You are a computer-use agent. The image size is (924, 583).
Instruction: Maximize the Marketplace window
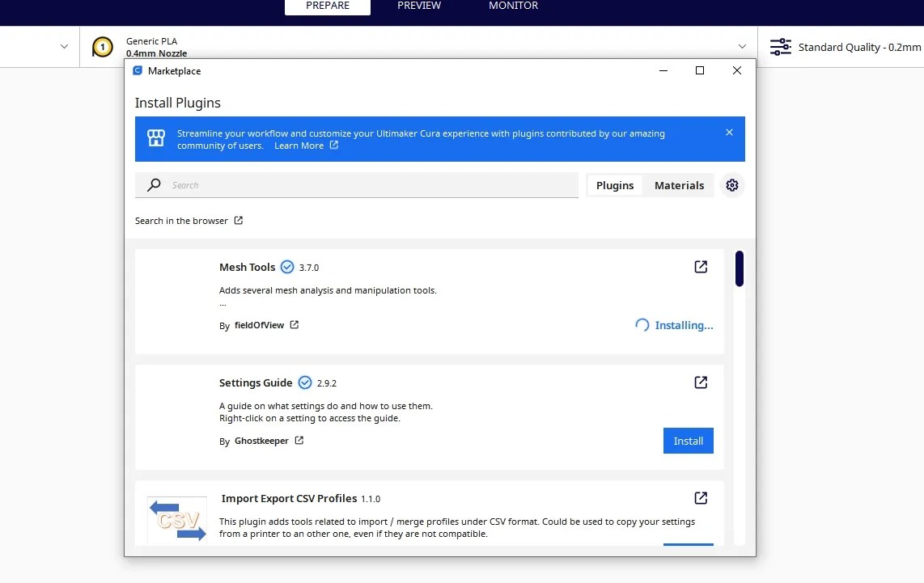700,70
